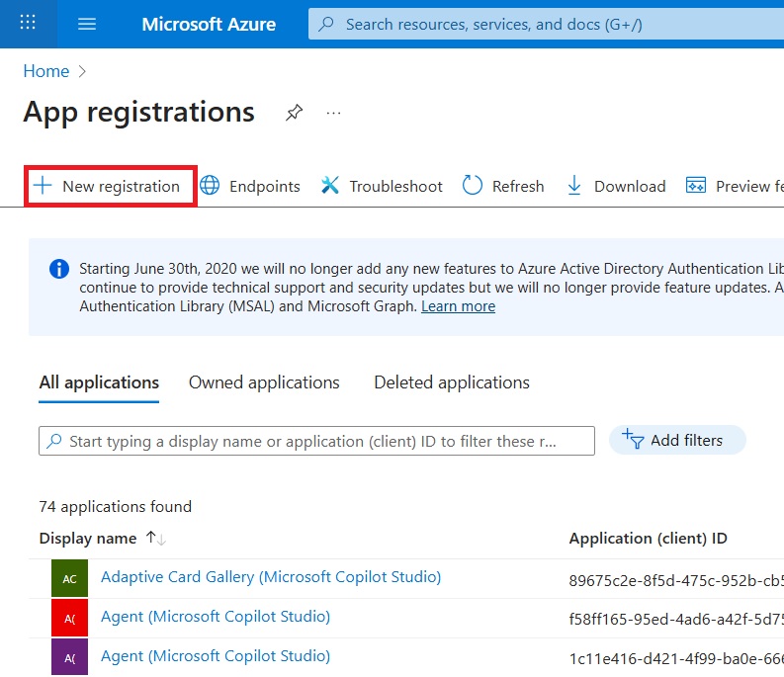Click Troubleshoot in the command bar

382,186
